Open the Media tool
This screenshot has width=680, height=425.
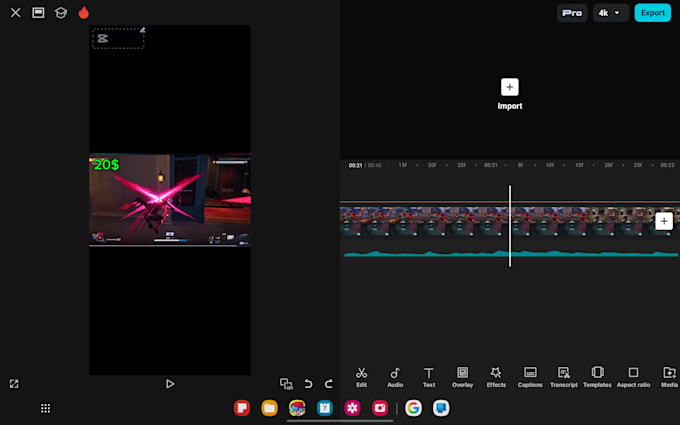coord(669,377)
